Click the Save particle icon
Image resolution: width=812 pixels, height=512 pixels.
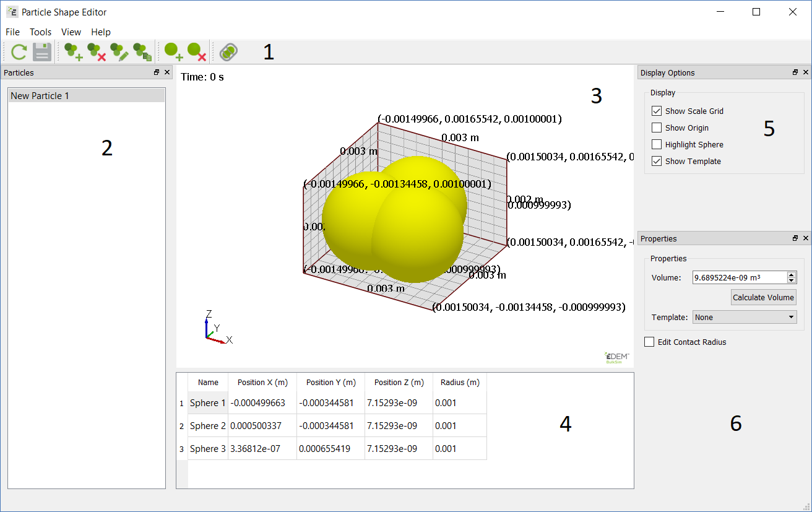pos(41,52)
